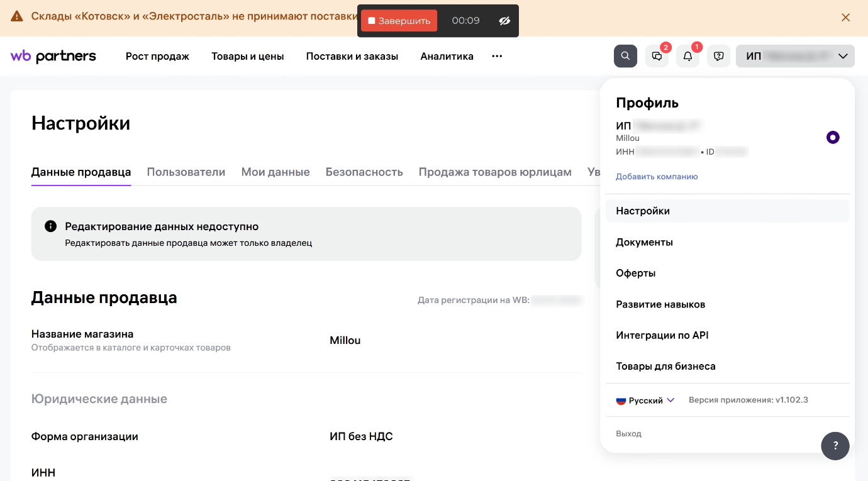
Task: Click the ИП без НДС value
Action: [361, 436]
